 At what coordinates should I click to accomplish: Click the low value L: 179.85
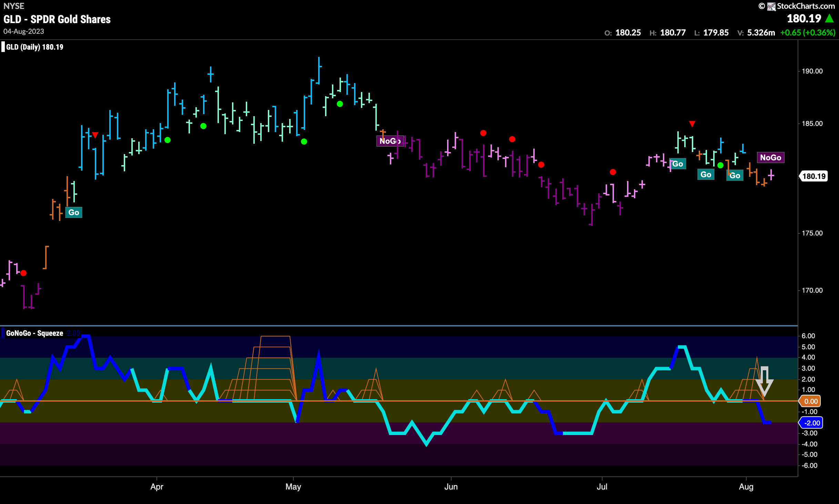[711, 33]
